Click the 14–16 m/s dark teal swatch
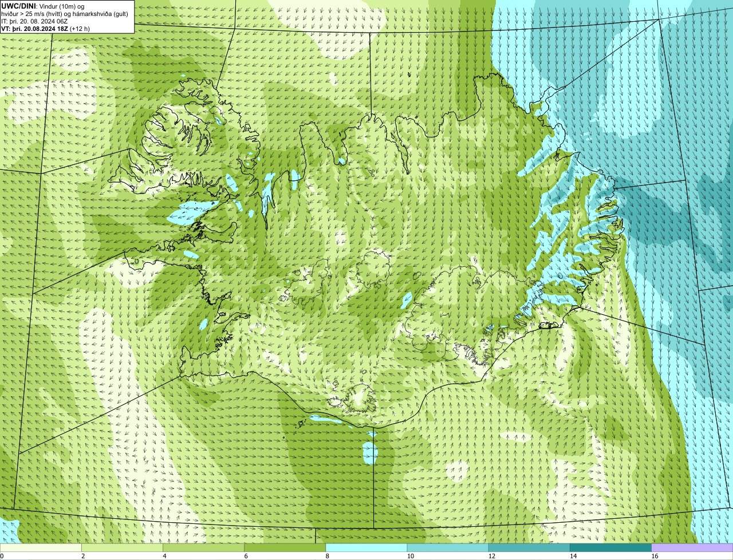The width and height of the screenshot is (733, 560). tap(611, 547)
